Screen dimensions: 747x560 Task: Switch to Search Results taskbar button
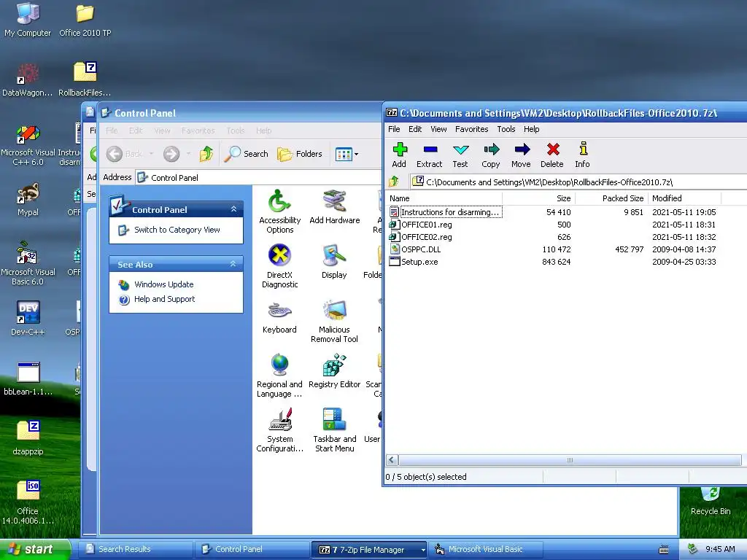tap(136, 550)
